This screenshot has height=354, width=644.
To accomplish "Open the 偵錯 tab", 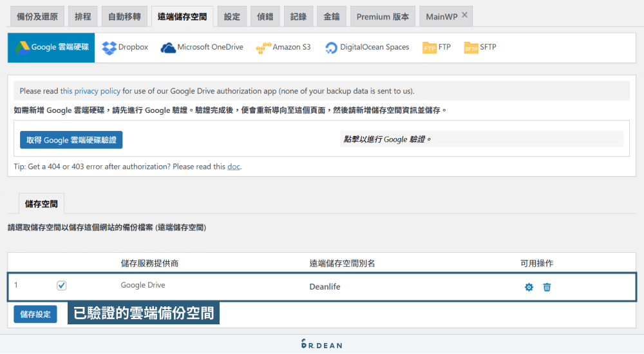I will click(265, 17).
